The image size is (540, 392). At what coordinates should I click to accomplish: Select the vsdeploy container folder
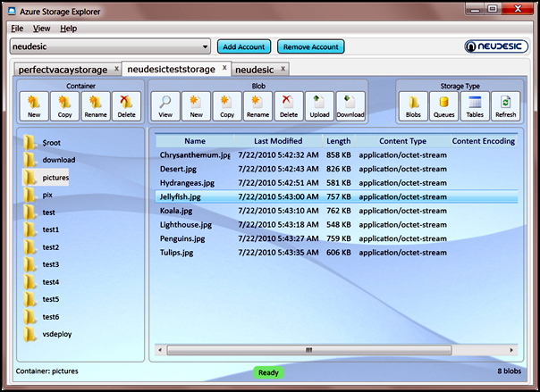pos(47,334)
